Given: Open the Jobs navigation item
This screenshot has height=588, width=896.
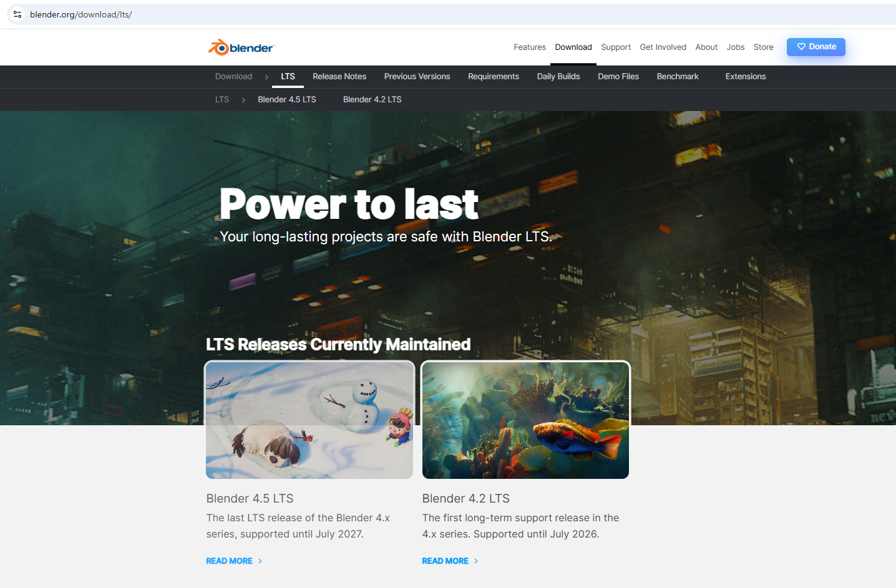Looking at the screenshot, I should (736, 47).
